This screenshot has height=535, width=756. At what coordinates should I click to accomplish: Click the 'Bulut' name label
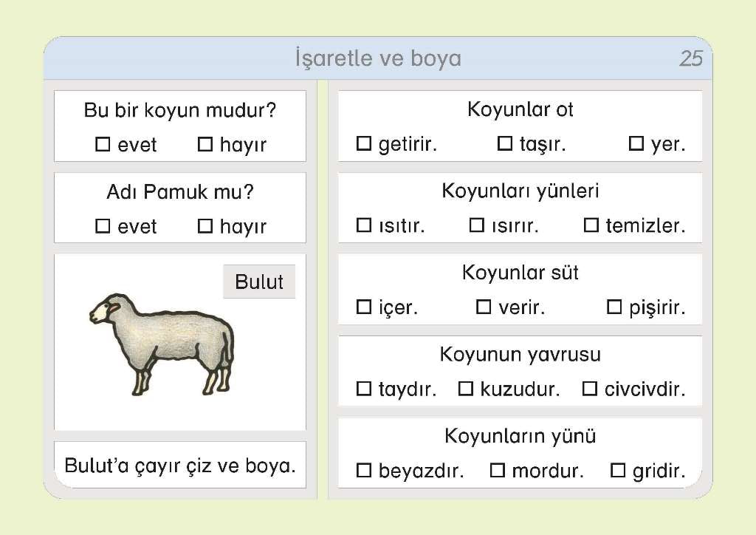click(x=259, y=282)
